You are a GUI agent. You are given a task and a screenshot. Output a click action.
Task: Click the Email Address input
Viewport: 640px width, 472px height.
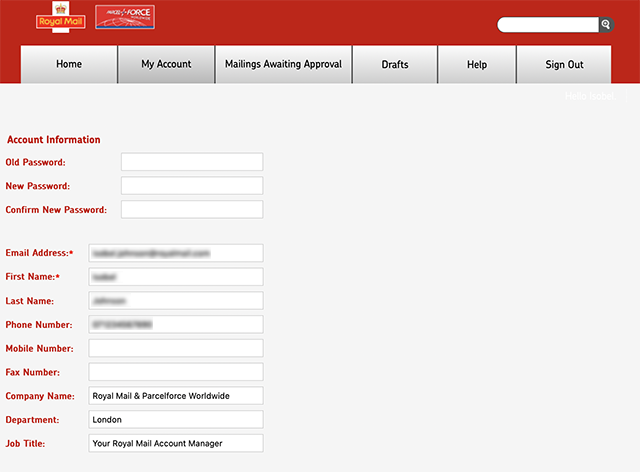click(x=175, y=253)
